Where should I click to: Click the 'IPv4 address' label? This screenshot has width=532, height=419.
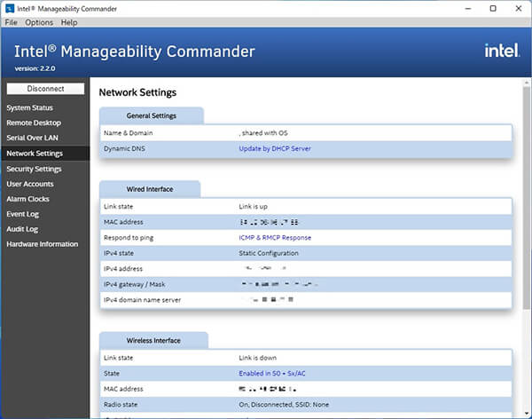(x=123, y=269)
